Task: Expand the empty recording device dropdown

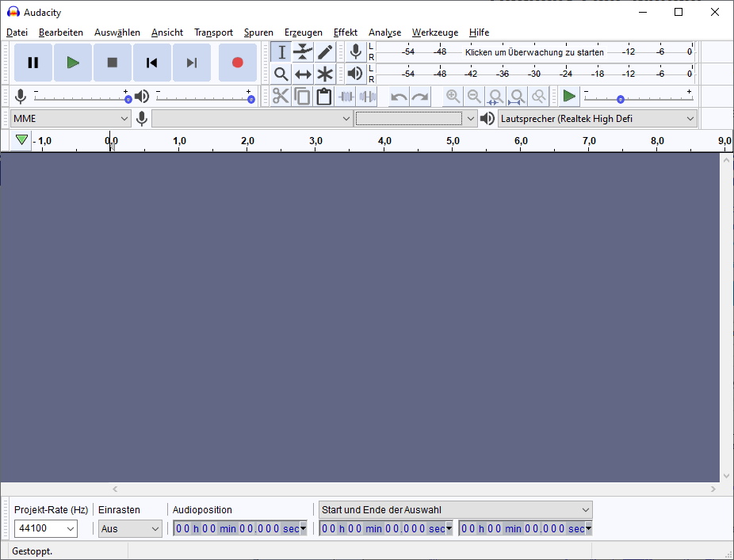Action: (x=252, y=119)
